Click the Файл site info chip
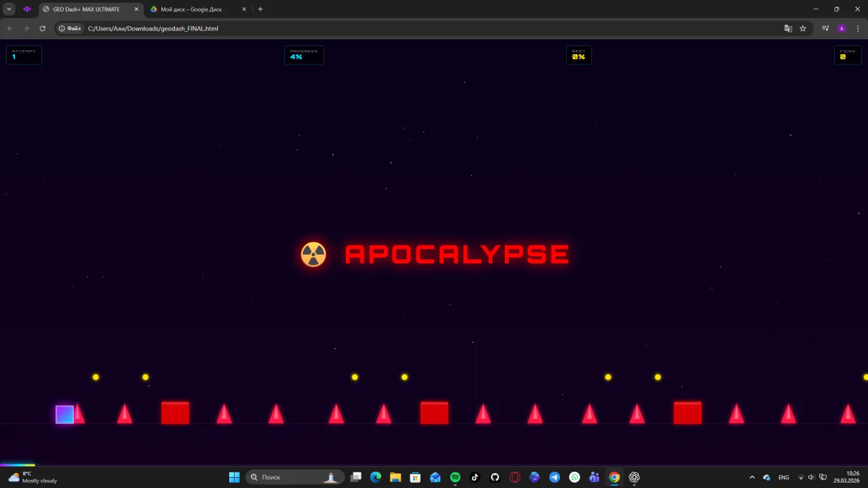 (70, 28)
